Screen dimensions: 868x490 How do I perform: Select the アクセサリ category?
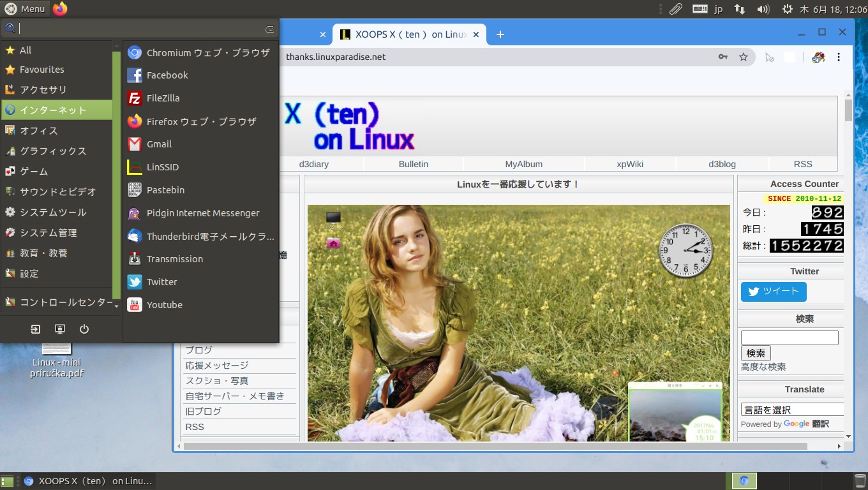57,90
